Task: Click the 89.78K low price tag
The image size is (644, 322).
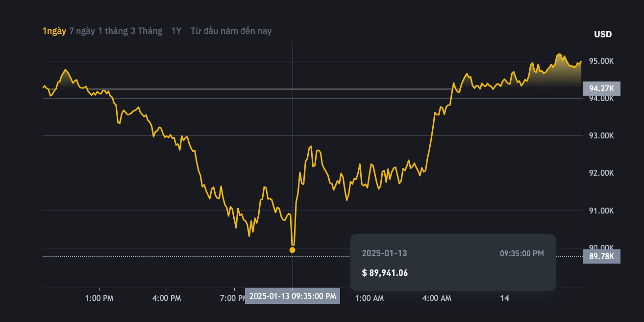Action: coord(601,256)
